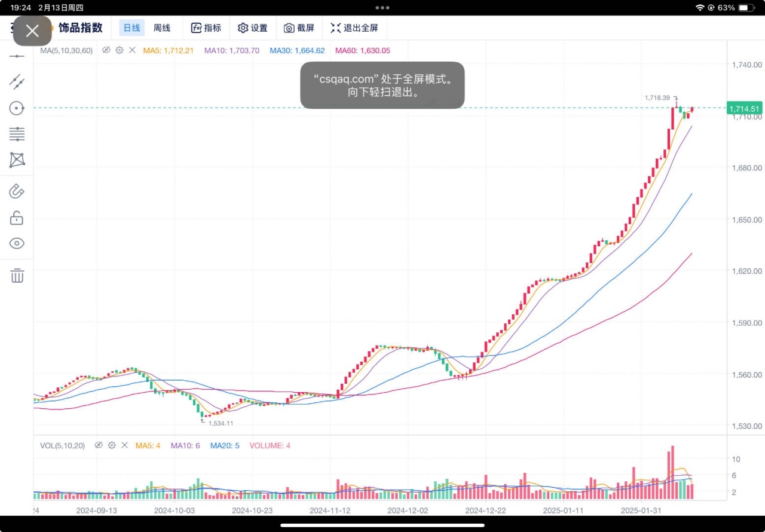765x532 pixels.
Task: Select the parallel channel lines tool
Action: point(17,82)
